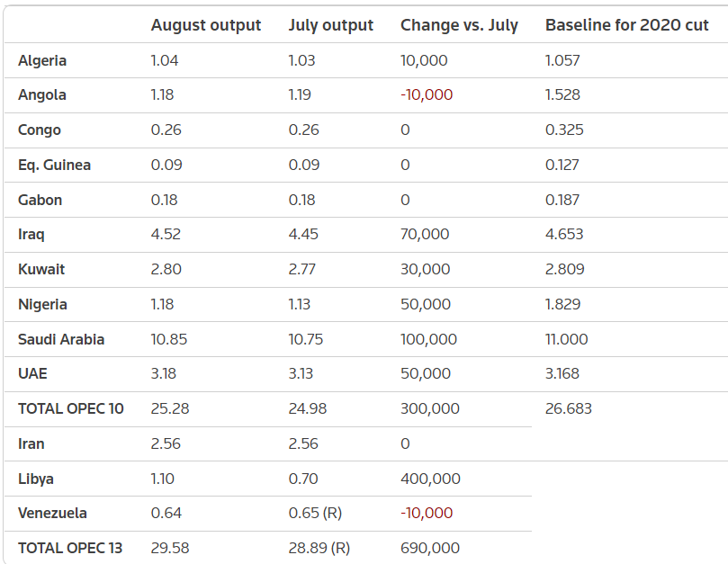Click the Baseline for 2020 cut header
The image size is (728, 564).
pos(626,25)
